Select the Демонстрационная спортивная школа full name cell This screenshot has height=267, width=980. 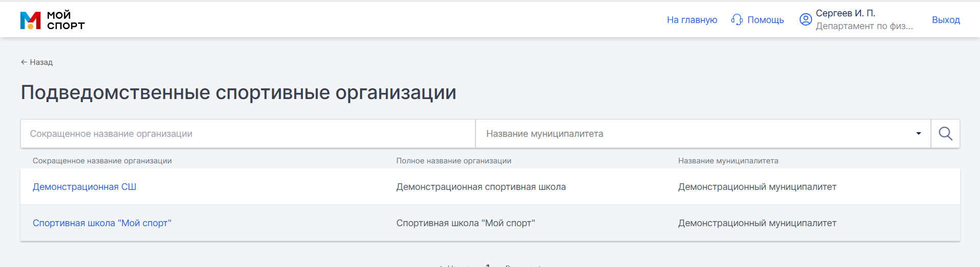tap(481, 187)
